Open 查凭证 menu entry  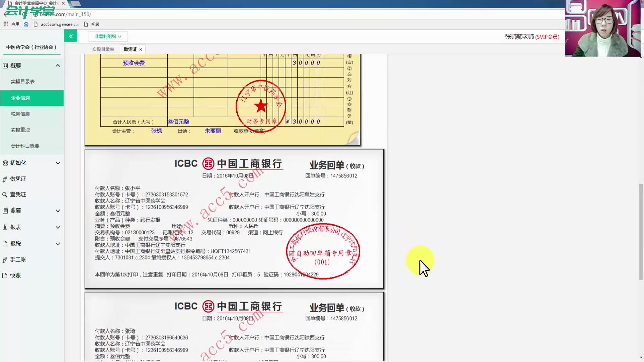(18, 195)
